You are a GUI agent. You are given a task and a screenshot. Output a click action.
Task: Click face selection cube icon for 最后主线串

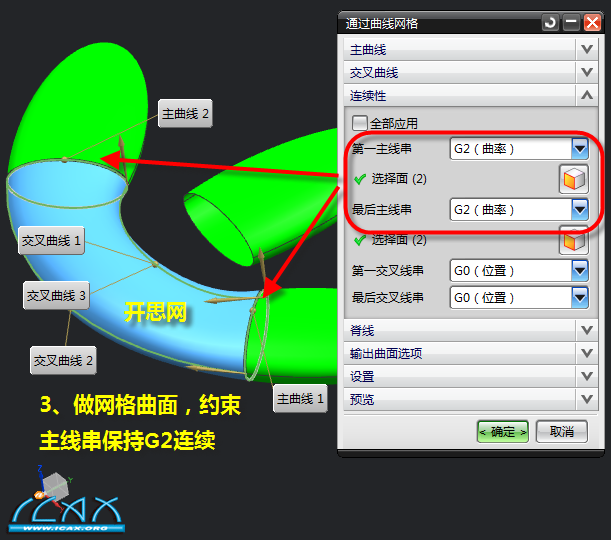point(574,240)
